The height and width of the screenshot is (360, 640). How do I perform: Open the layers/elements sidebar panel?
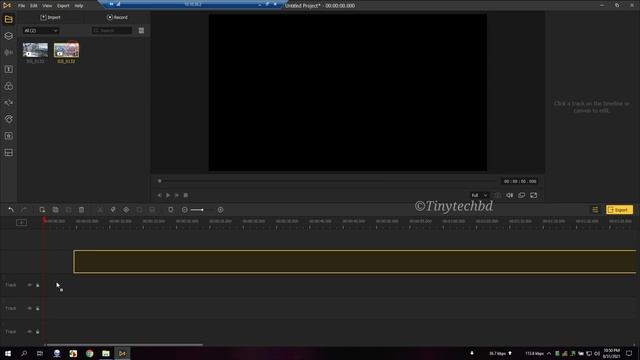[9, 36]
